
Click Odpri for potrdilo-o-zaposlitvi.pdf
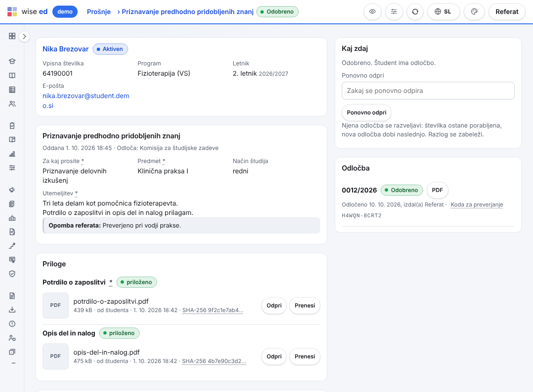point(274,306)
